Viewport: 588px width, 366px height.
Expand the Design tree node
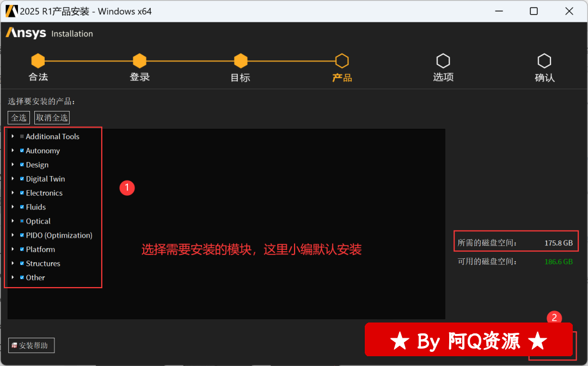pyautogui.click(x=13, y=164)
